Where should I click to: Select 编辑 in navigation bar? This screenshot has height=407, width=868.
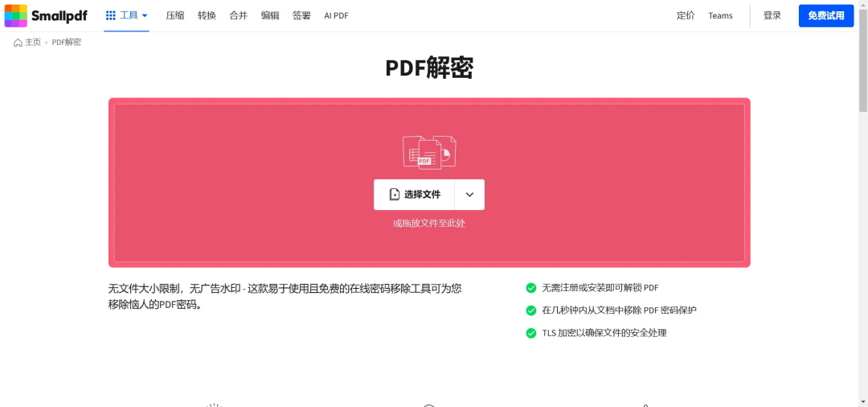(270, 15)
